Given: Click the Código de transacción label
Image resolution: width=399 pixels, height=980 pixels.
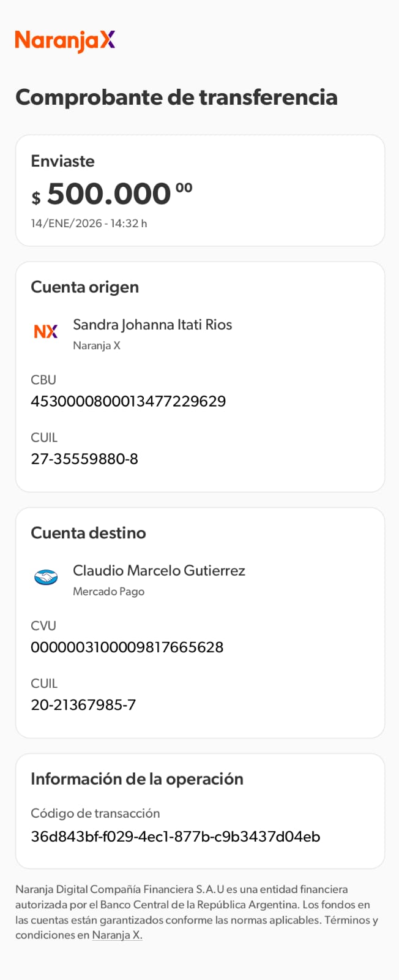Looking at the screenshot, I should point(95,813).
